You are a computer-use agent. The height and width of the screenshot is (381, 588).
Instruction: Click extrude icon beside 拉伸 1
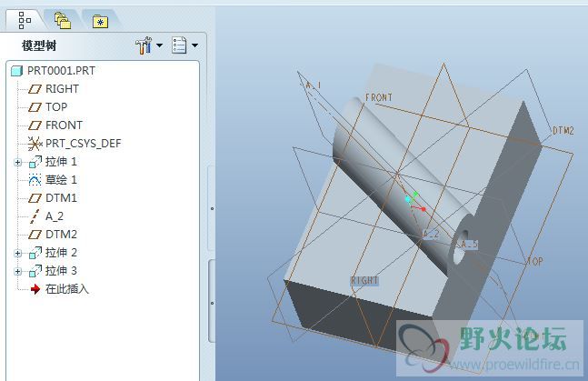click(35, 162)
